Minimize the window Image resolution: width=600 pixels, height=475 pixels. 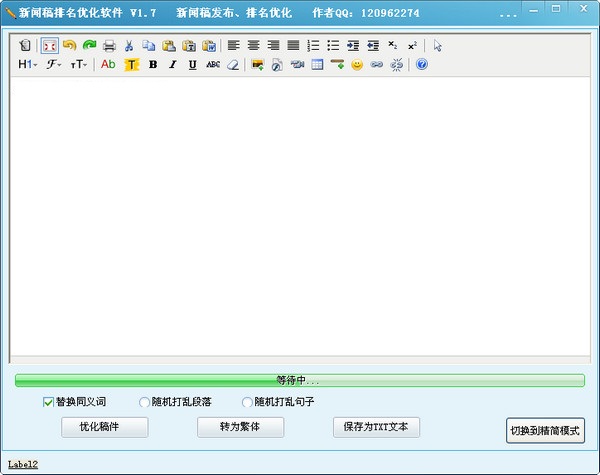point(533,11)
